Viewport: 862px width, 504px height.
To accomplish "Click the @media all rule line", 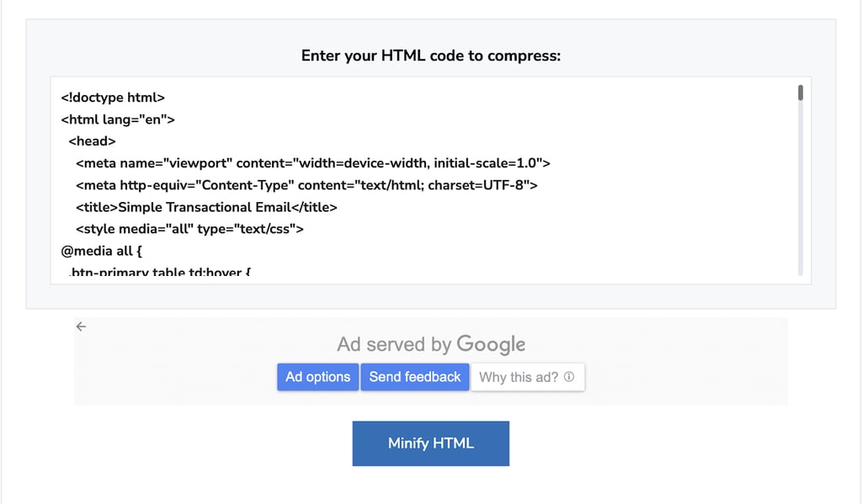I will pyautogui.click(x=101, y=250).
